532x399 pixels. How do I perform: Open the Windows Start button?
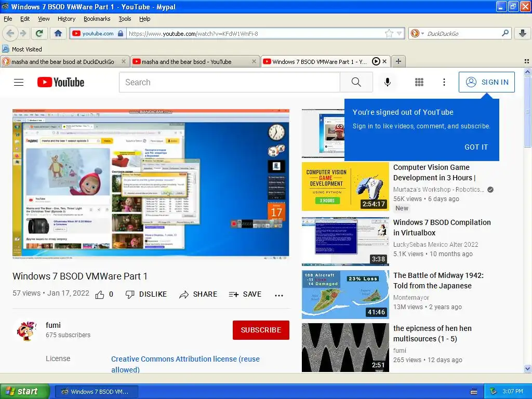tap(24, 391)
